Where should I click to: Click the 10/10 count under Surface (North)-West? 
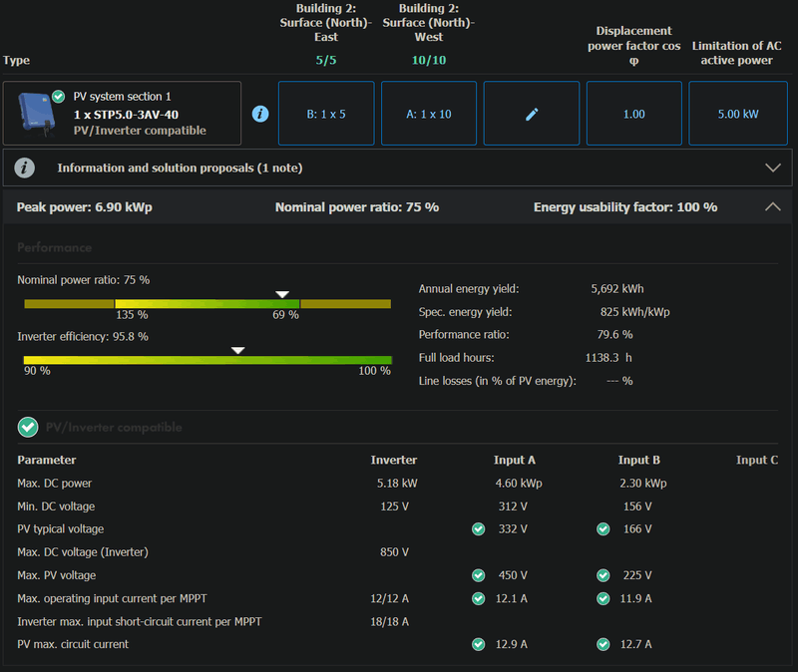tap(429, 61)
